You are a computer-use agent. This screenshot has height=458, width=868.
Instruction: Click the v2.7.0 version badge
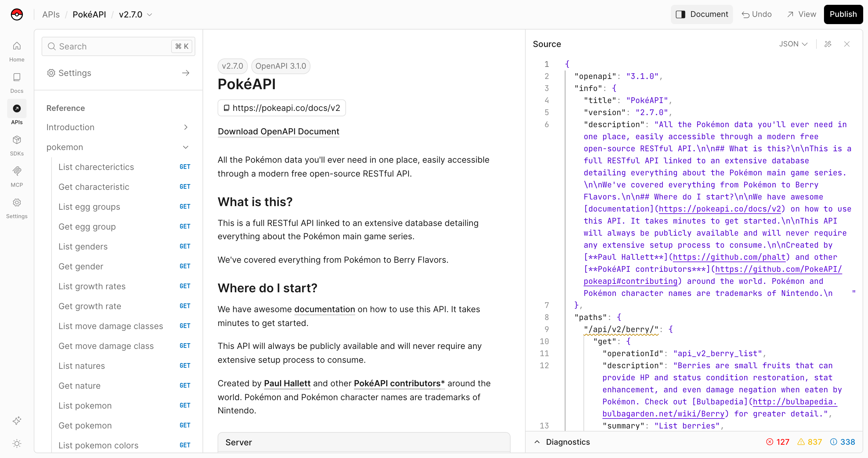pyautogui.click(x=232, y=66)
